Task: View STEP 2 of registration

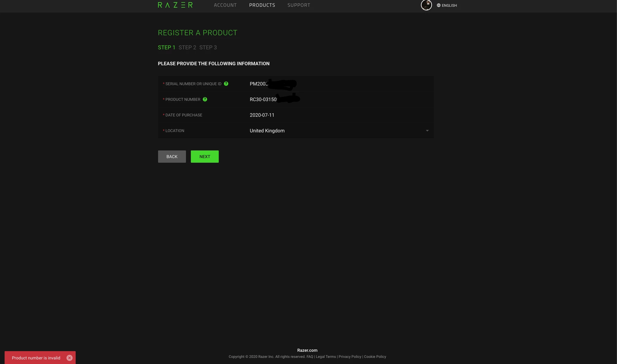Action: coord(187,47)
